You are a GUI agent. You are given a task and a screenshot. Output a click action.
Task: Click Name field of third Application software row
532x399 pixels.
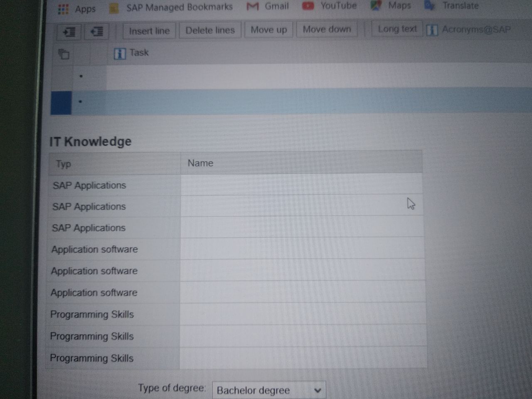pyautogui.click(x=303, y=292)
